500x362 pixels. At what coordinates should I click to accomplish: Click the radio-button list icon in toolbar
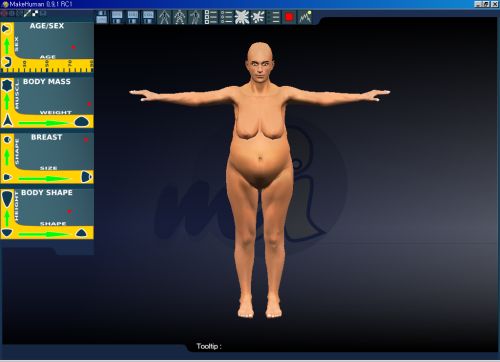(226, 17)
